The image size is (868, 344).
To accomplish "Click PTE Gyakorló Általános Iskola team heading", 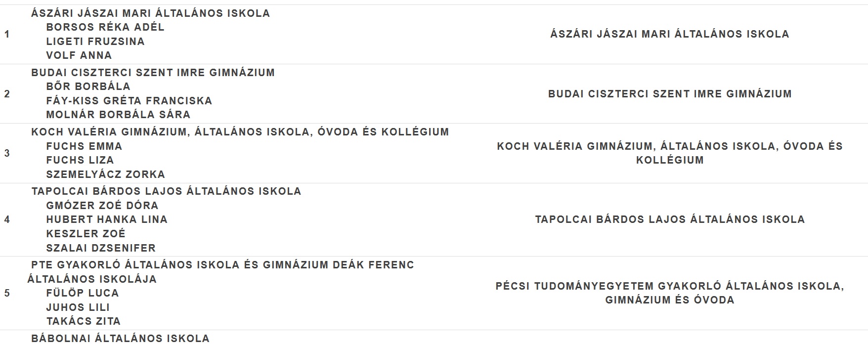I will coord(221,272).
